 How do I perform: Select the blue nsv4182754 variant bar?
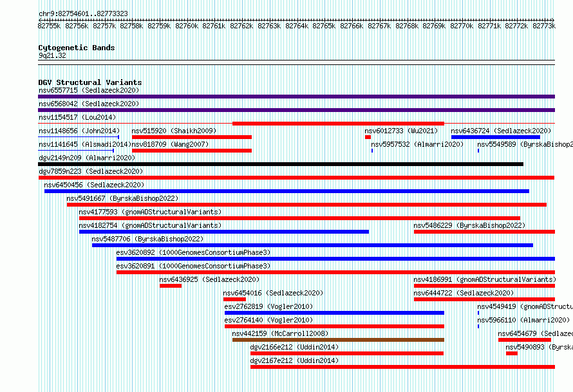pos(224,232)
